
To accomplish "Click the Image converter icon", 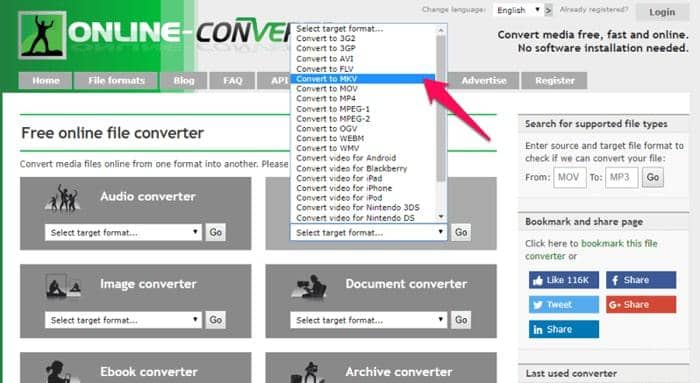I will pos(63,286).
